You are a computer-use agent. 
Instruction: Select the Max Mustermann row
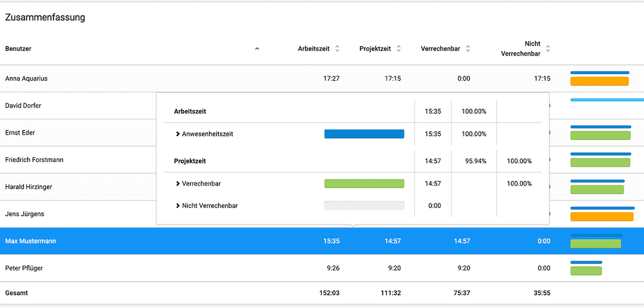[322, 241]
